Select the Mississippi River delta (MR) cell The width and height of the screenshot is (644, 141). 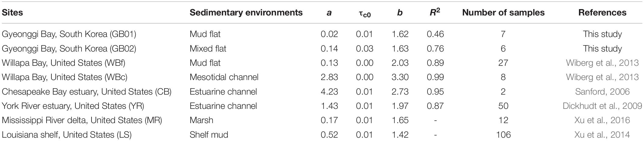pos(82,120)
